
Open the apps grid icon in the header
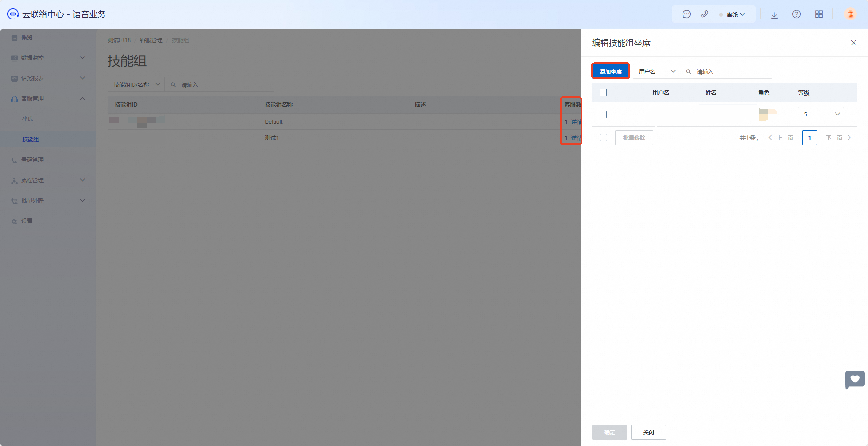pyautogui.click(x=819, y=14)
